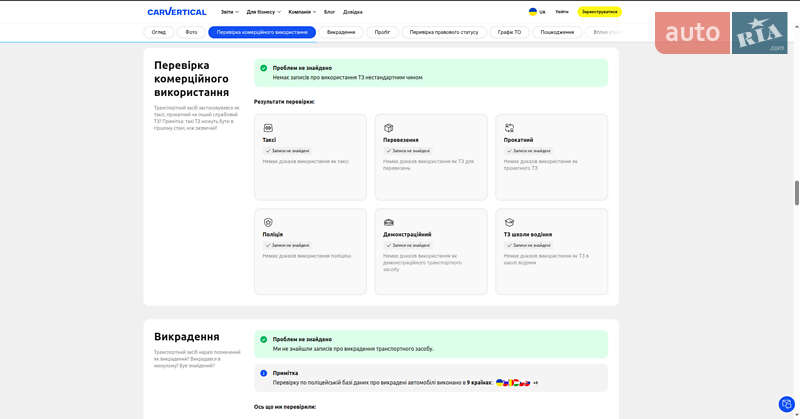Click the Таксі card title
This screenshot has height=419, width=800.
[269, 140]
